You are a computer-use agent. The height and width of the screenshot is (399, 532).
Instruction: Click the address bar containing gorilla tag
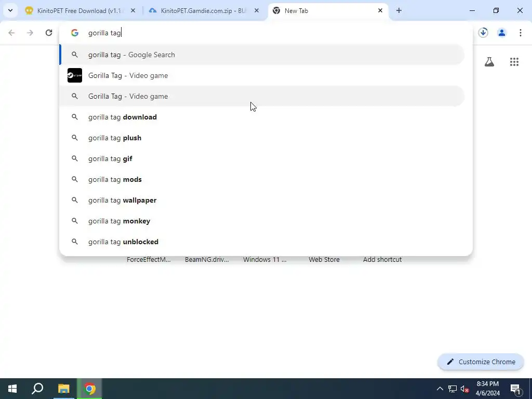click(x=265, y=33)
